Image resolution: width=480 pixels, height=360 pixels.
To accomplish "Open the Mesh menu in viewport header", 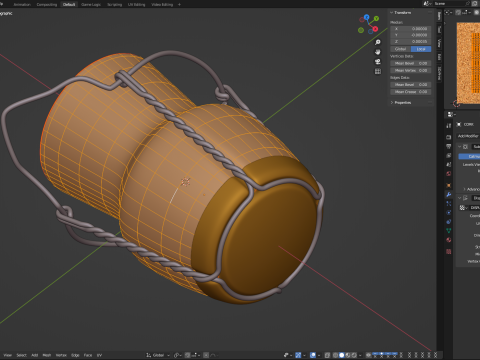I will tap(47, 355).
